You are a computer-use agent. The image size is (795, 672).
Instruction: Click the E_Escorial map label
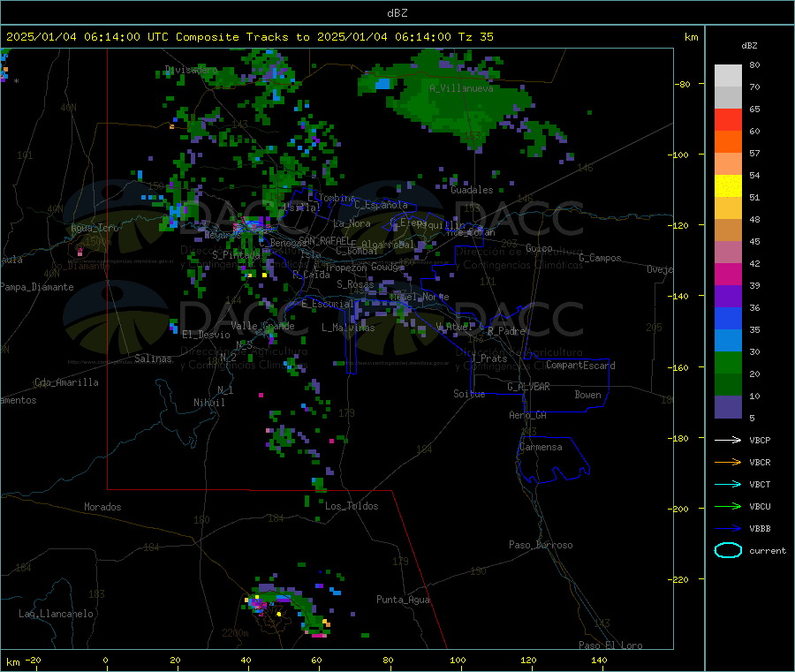pyautogui.click(x=328, y=304)
